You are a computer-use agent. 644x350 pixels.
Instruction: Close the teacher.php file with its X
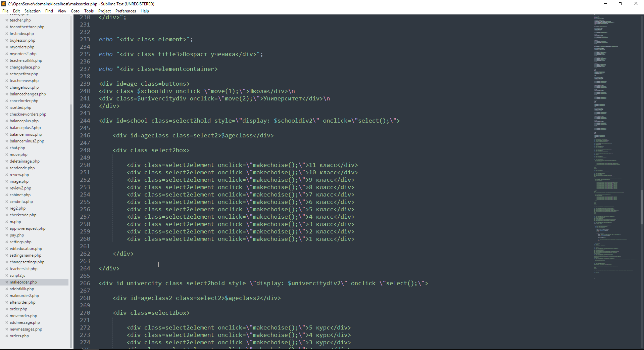[x=7, y=20]
